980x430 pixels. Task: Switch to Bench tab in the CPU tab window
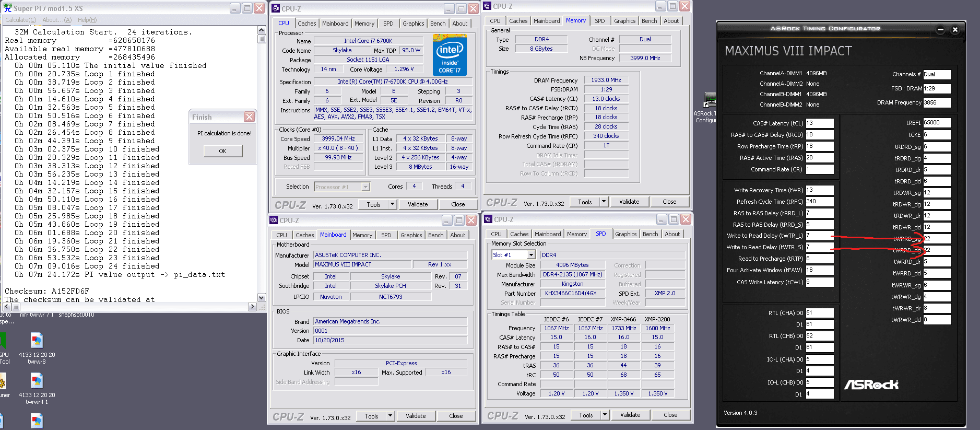coord(438,24)
